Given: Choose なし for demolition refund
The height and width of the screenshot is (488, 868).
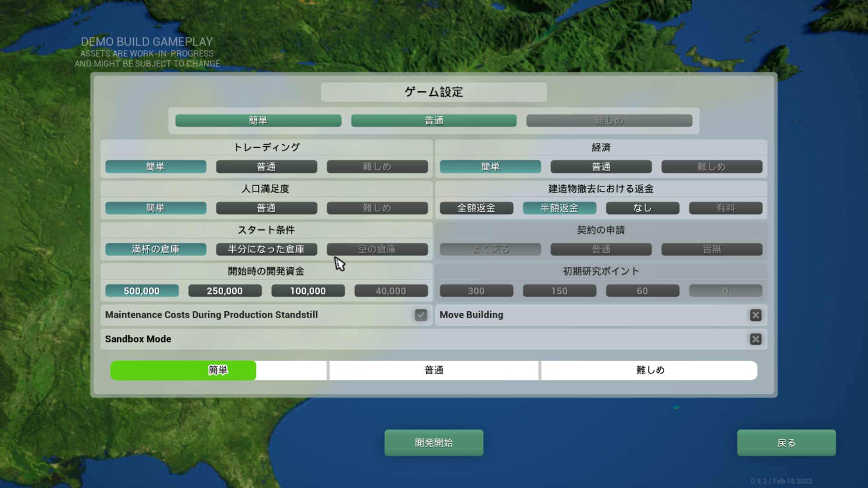Looking at the screenshot, I should [x=642, y=208].
